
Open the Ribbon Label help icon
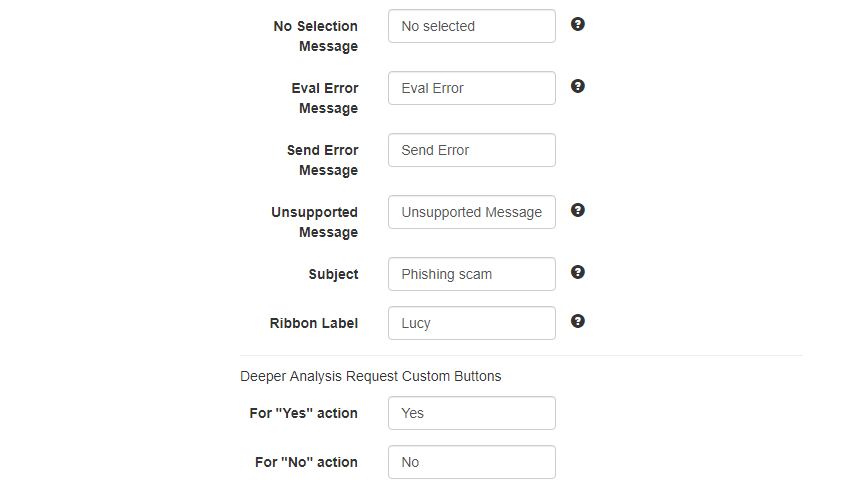tap(578, 321)
